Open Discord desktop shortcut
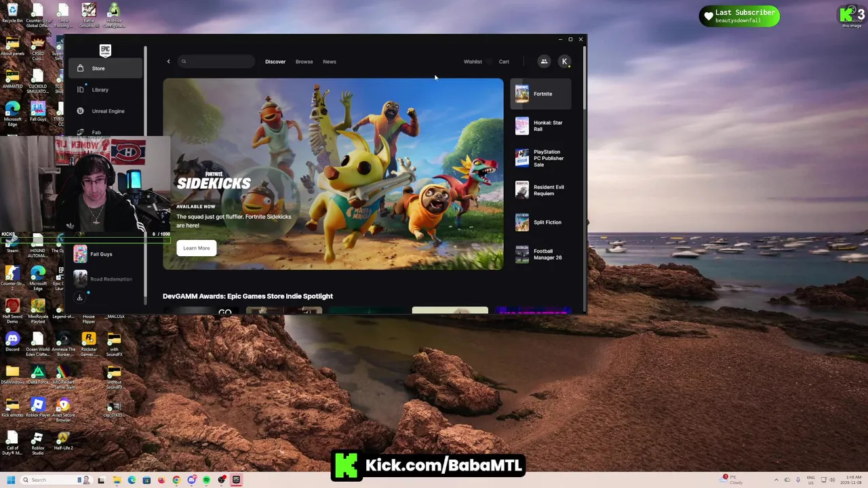868x488 pixels. coord(12,342)
